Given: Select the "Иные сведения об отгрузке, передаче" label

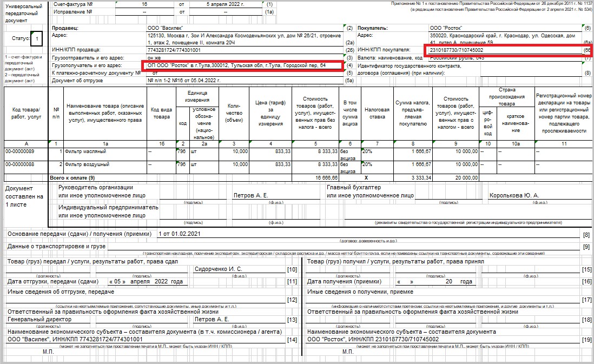Looking at the screenshot, I should coord(61,292).
